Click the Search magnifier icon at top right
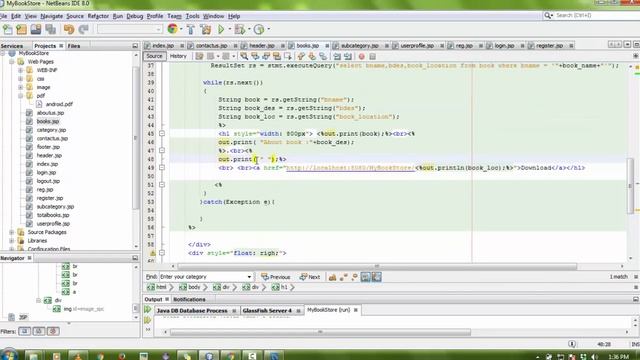This screenshot has width=640, height=360. tap(548, 16)
